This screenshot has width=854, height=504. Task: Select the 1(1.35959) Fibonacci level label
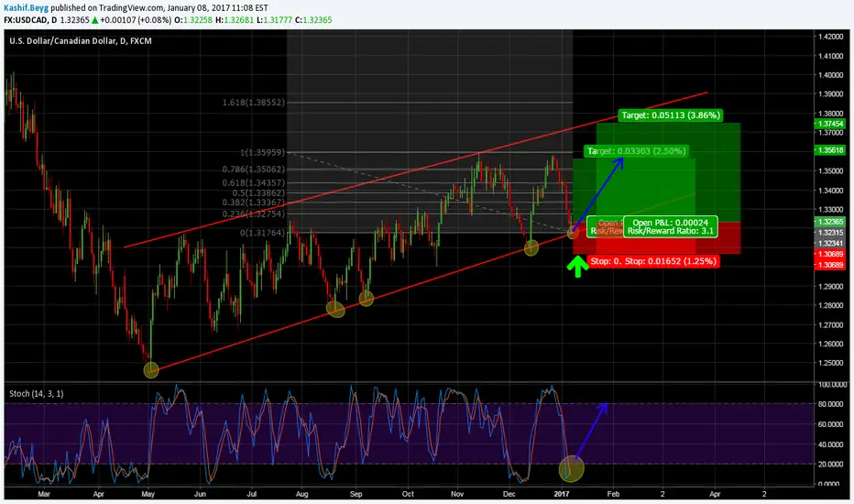click(x=262, y=152)
